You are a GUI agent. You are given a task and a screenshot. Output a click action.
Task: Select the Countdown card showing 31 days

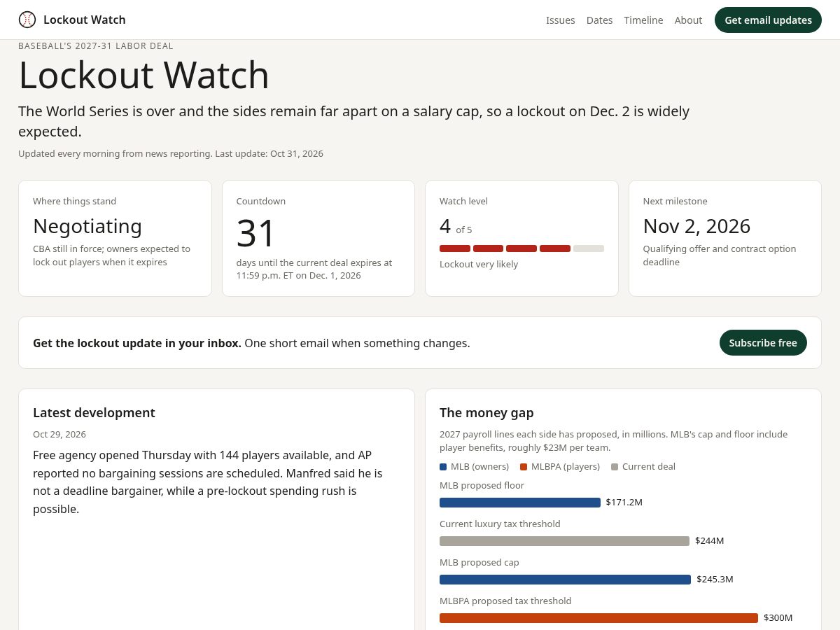tap(318, 239)
